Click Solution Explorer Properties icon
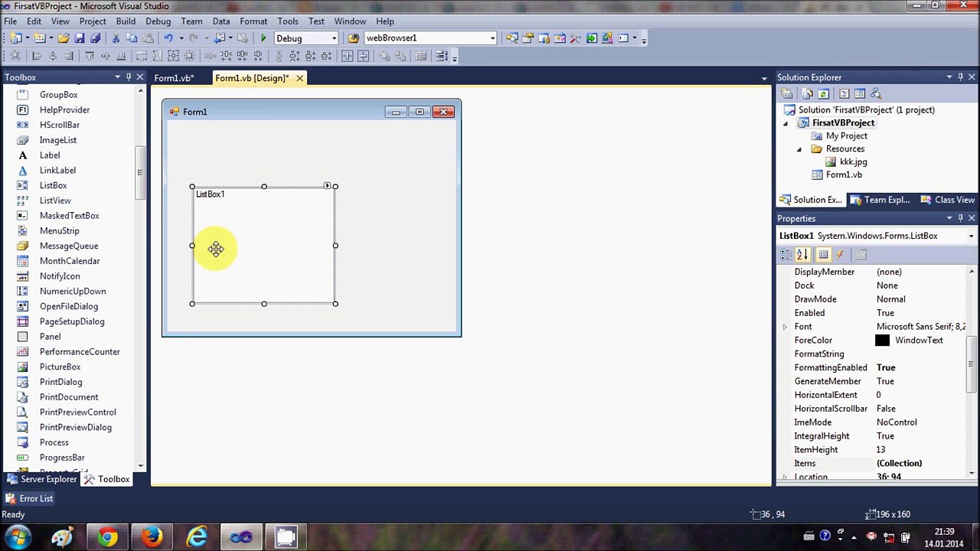 pos(786,93)
